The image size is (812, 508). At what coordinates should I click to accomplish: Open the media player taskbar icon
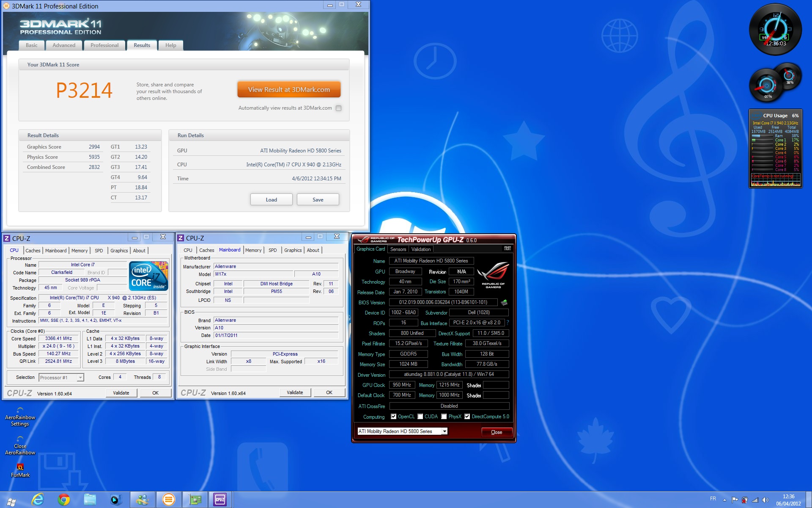click(116, 500)
